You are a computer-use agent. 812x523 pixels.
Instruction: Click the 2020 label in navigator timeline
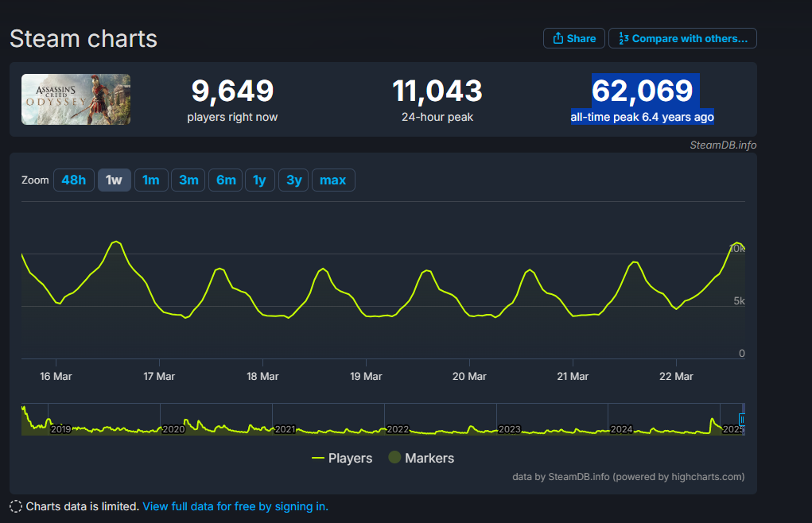(173, 429)
